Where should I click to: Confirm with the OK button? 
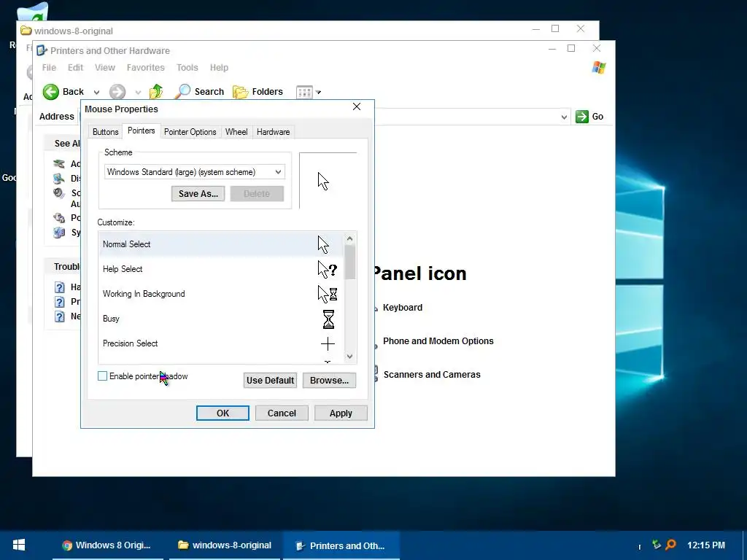click(222, 413)
